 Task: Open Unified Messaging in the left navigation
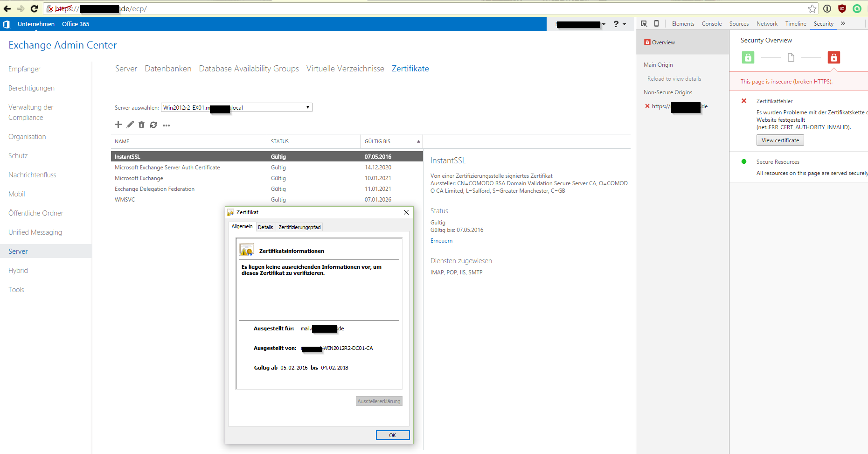point(35,232)
